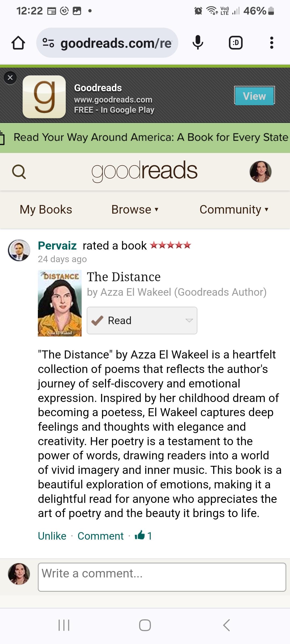290x644 pixels.
Task: Click the Write a comment field
Action: click(162, 577)
